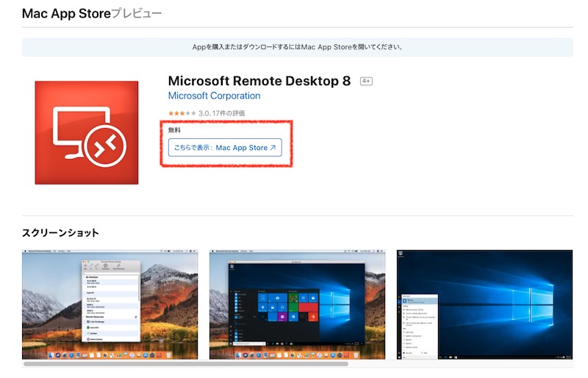This screenshot has width=588, height=378.
Task: Click the banner about opening Mac App Store
Action: coord(298,47)
